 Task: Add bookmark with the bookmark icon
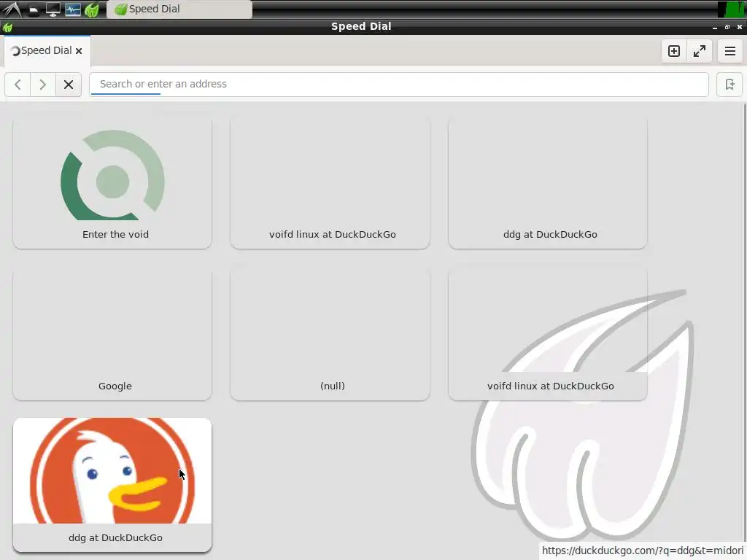[x=729, y=85]
